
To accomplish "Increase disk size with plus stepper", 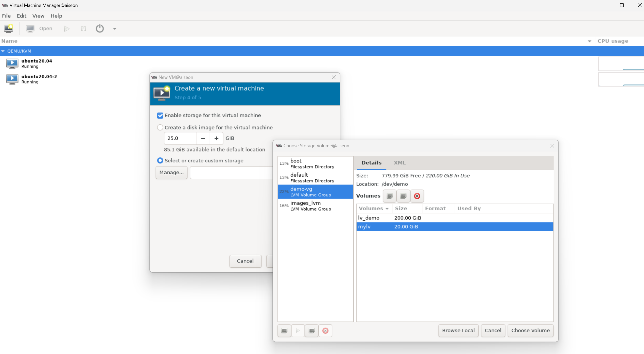I will (x=216, y=138).
